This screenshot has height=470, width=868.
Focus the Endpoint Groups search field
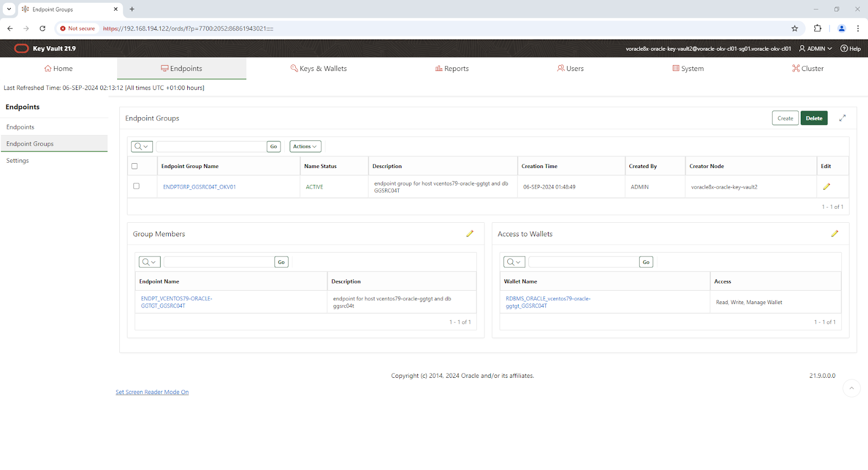[x=211, y=146]
